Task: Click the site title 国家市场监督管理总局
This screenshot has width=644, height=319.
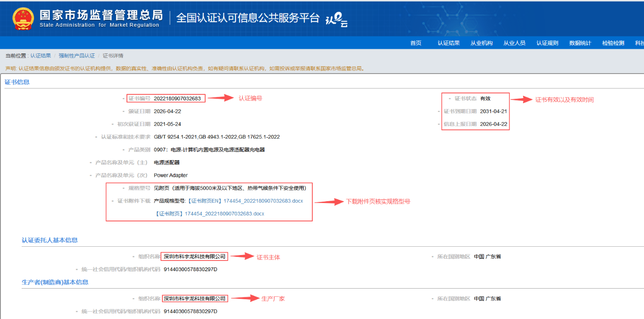Action: [x=101, y=15]
